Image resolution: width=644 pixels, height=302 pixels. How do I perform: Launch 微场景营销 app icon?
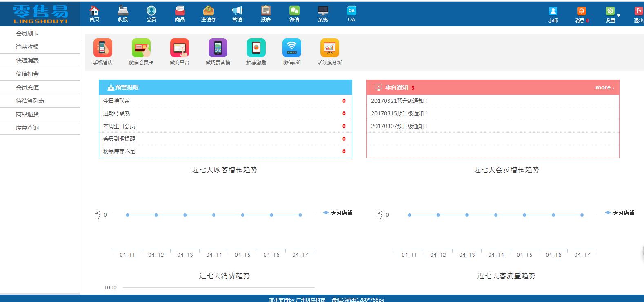(218, 48)
